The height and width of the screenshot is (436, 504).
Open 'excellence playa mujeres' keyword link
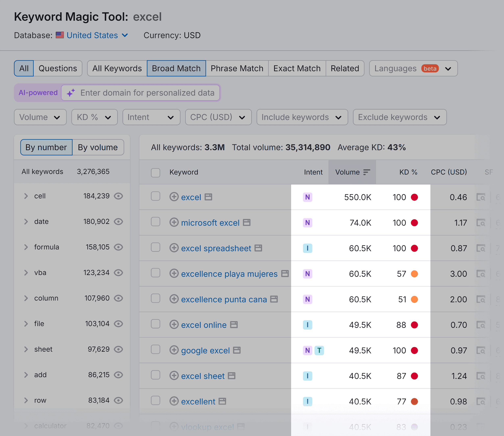(229, 274)
